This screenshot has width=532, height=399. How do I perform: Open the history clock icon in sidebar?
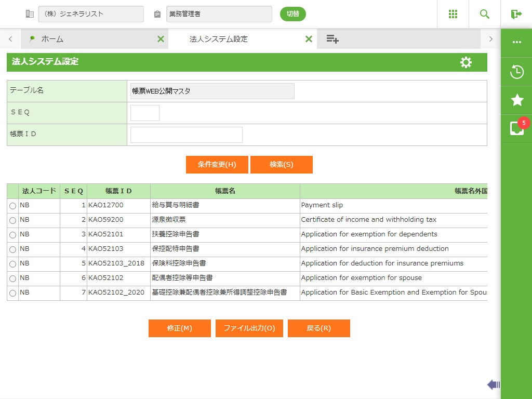pyautogui.click(x=516, y=72)
